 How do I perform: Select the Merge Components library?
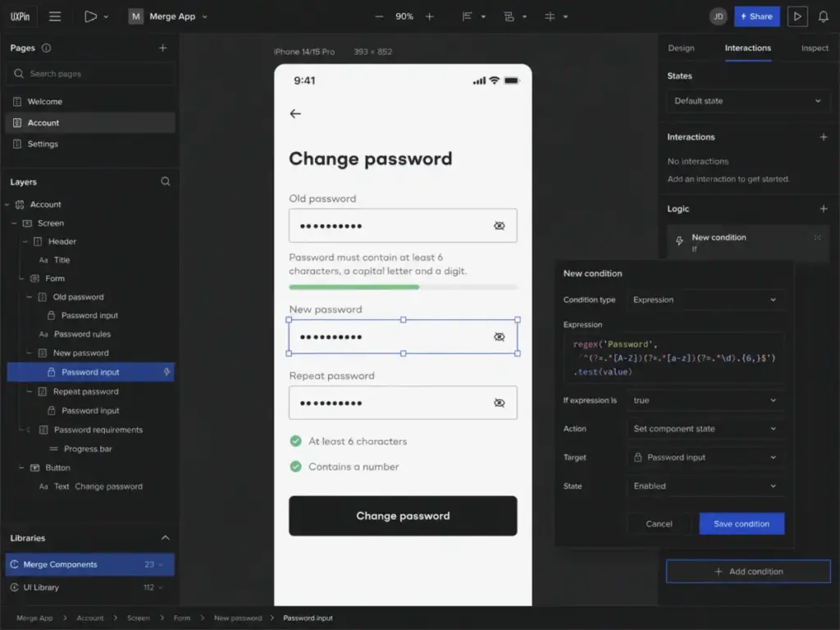pos(89,564)
